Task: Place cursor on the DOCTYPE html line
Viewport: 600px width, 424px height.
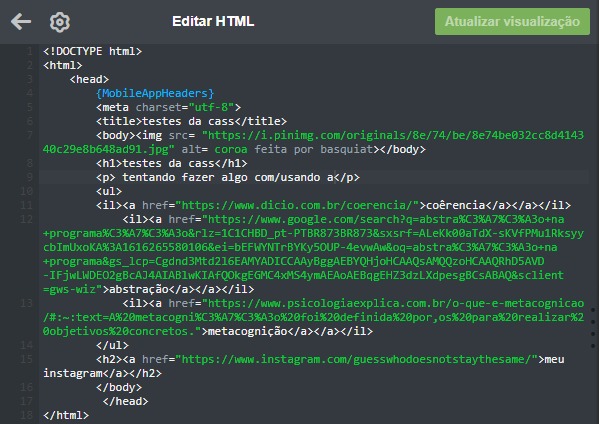Action: 92,50
